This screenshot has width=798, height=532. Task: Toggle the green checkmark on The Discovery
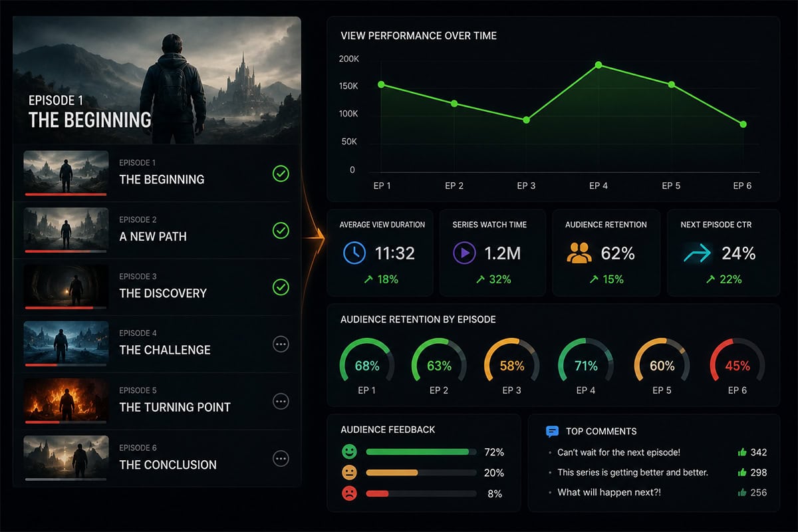(281, 287)
